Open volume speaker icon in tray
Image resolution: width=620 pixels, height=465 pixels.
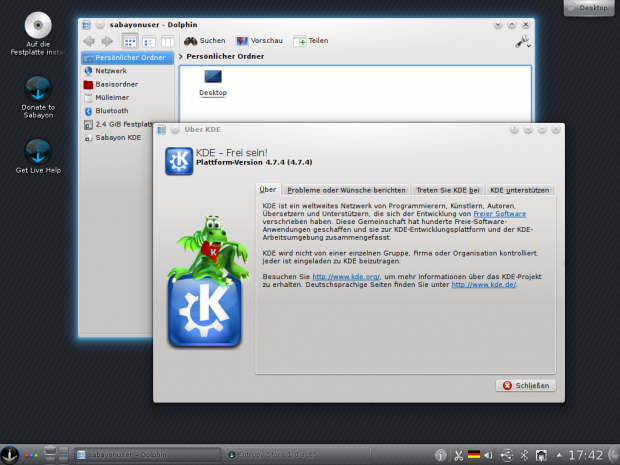pyautogui.click(x=489, y=456)
